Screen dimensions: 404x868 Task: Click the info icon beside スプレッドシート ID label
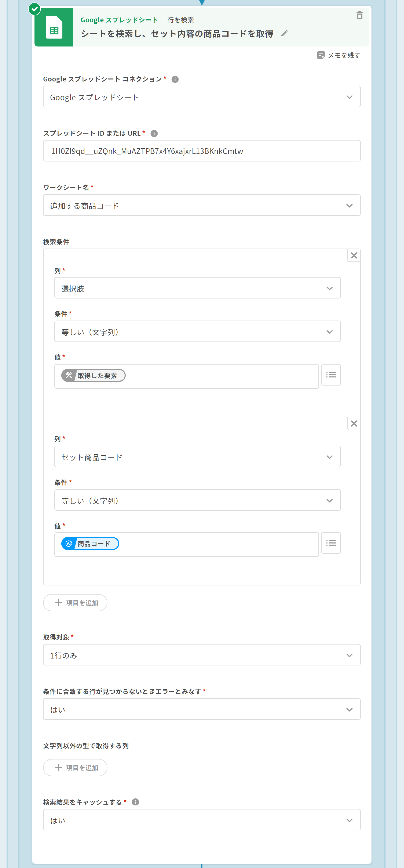click(154, 134)
